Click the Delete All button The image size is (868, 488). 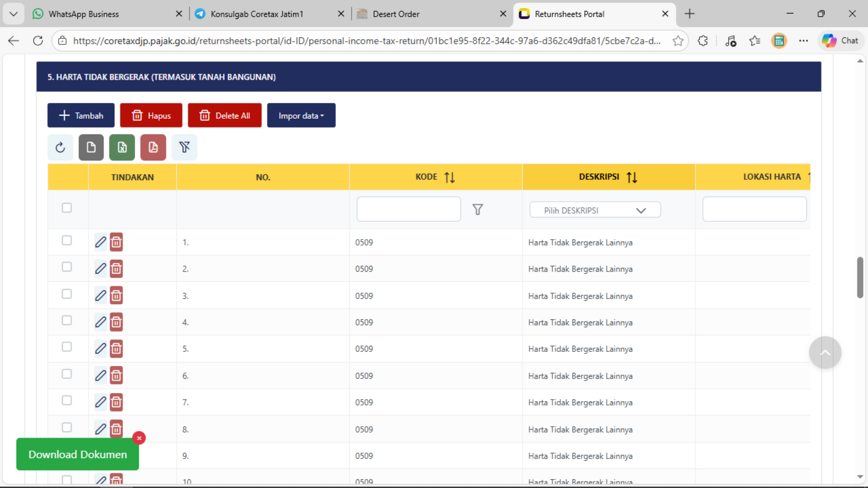[x=225, y=115]
